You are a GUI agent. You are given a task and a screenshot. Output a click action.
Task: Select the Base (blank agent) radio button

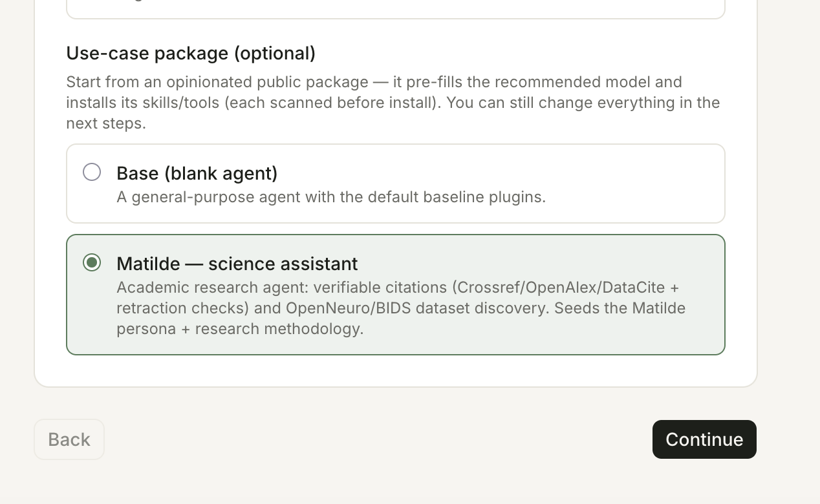(x=92, y=172)
